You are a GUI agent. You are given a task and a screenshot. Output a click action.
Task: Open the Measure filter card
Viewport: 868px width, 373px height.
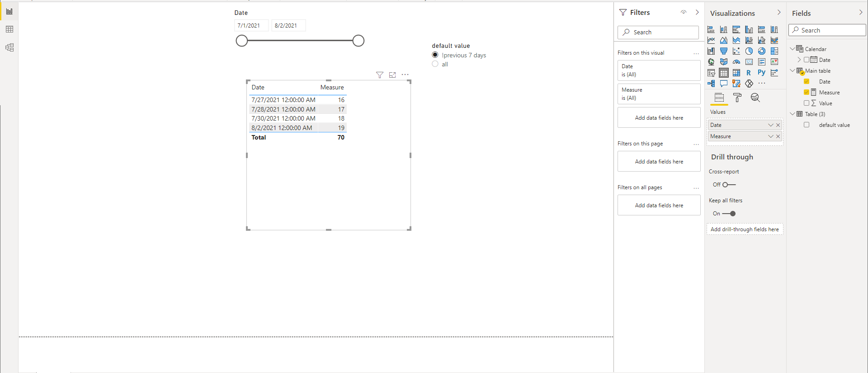pos(659,94)
